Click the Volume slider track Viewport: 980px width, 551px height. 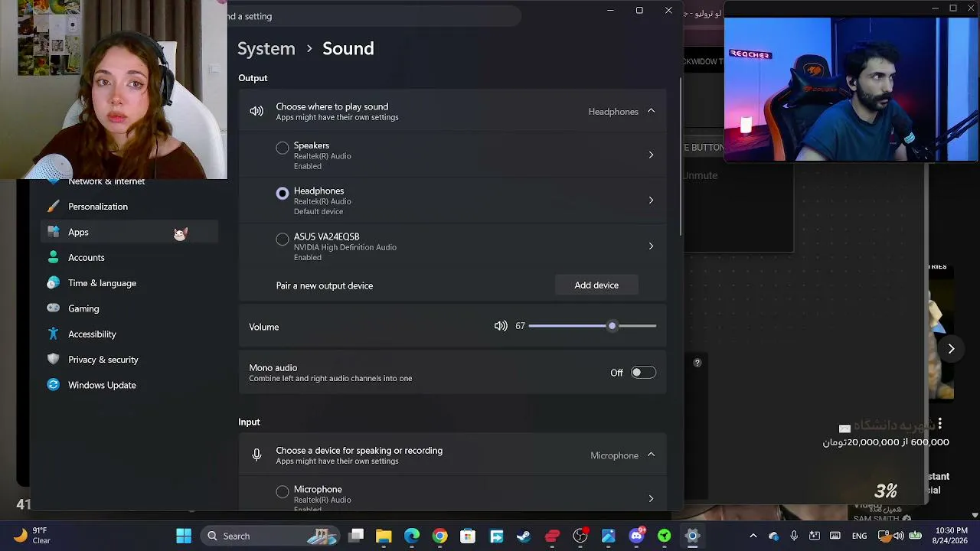592,326
